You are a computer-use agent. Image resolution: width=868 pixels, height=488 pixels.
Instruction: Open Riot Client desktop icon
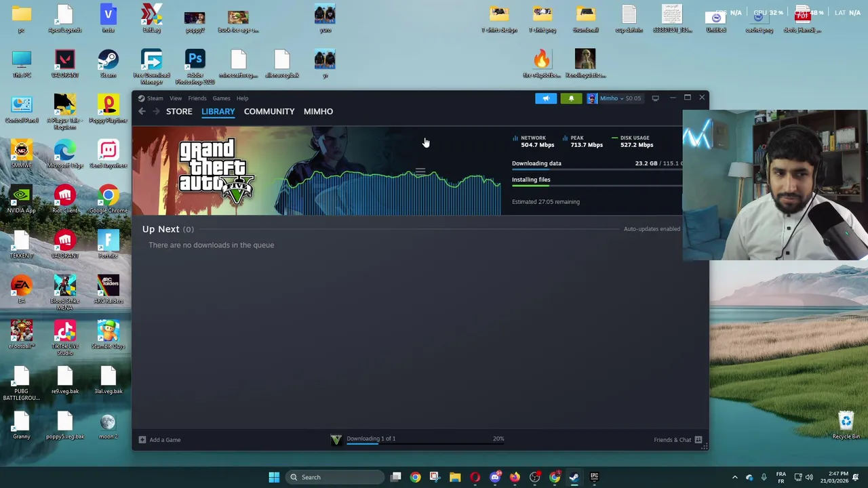tap(64, 199)
